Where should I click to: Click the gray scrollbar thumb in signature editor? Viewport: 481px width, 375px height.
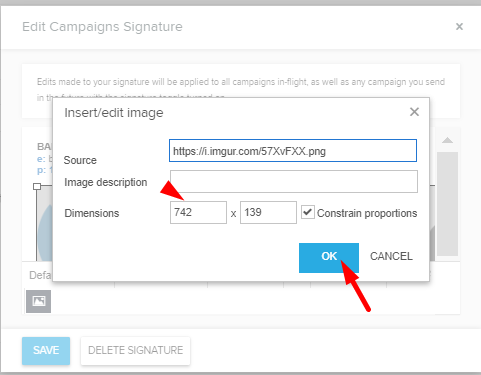(x=447, y=204)
